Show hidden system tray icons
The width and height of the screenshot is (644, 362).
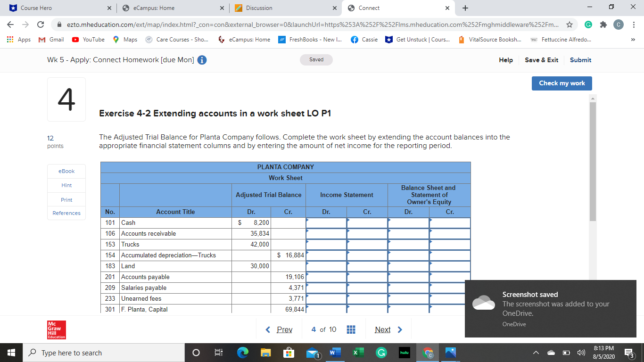click(x=537, y=353)
